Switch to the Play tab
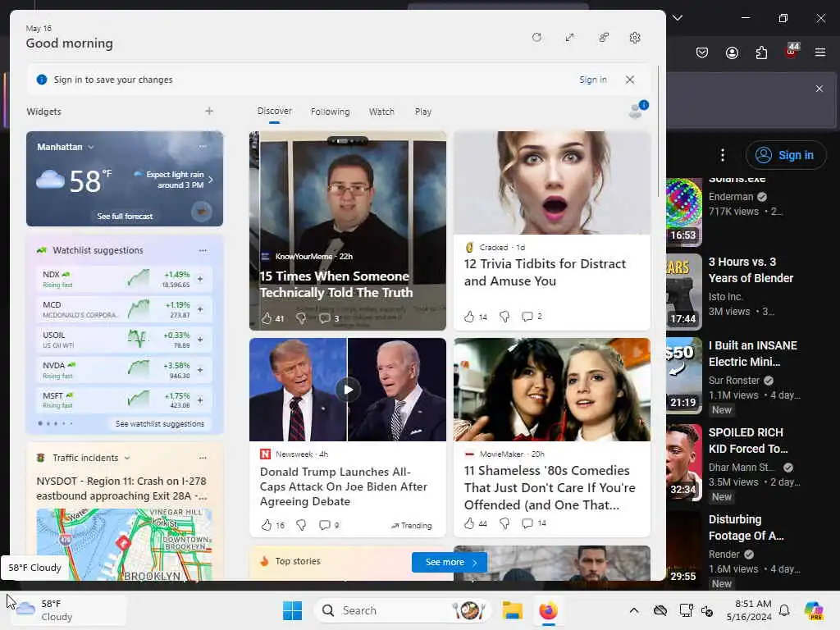The height and width of the screenshot is (630, 840). 422,112
